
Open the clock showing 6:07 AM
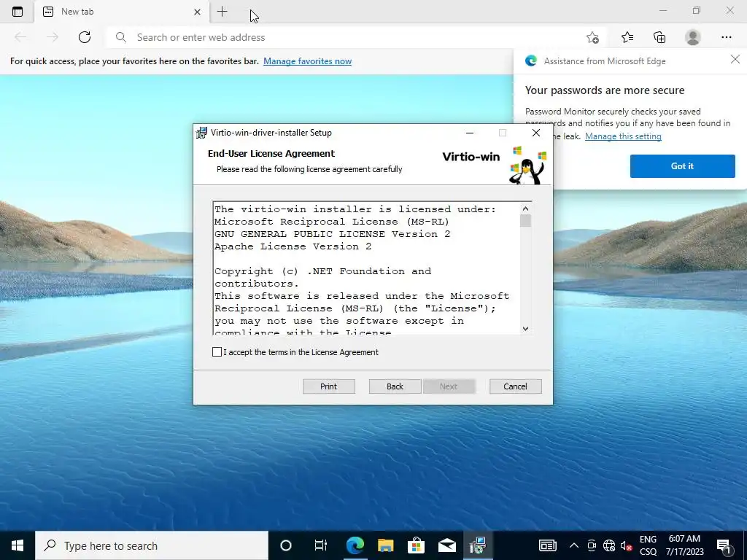click(x=684, y=545)
